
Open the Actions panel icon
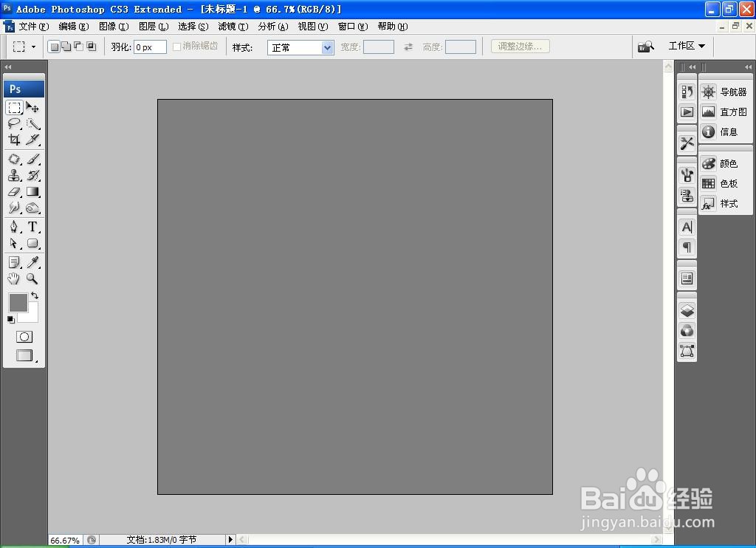[687, 112]
